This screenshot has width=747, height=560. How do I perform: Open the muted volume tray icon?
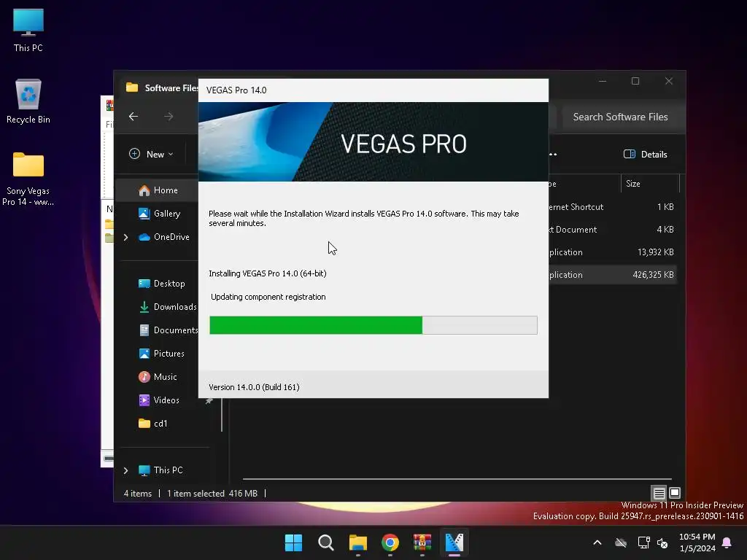pos(662,542)
